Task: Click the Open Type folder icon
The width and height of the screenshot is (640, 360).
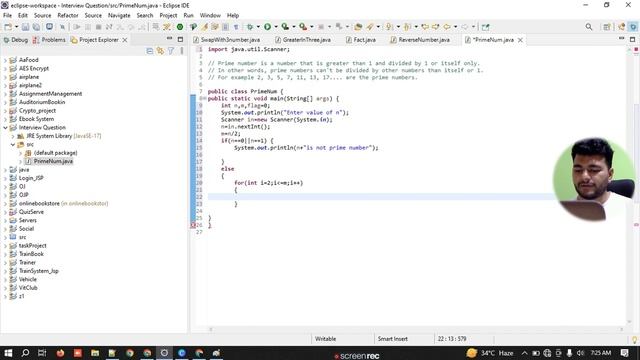Action: click(x=358, y=27)
